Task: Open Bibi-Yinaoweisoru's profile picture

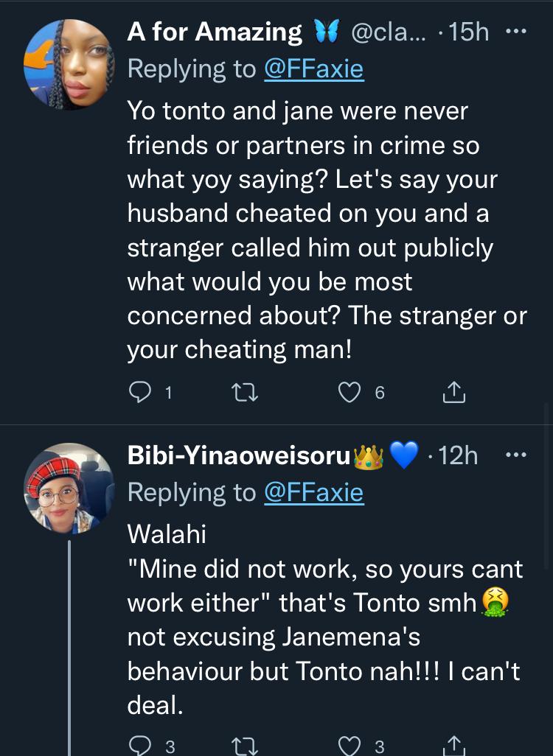Action: [x=69, y=488]
